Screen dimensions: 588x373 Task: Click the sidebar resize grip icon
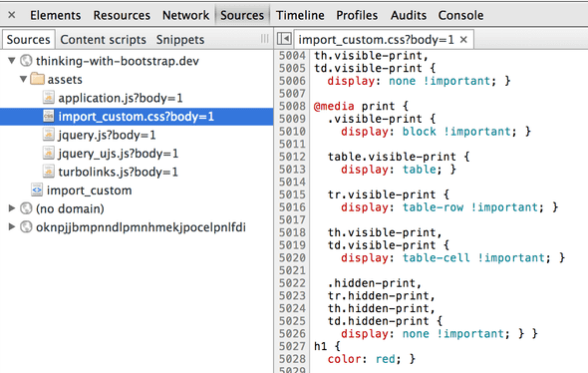point(264,39)
